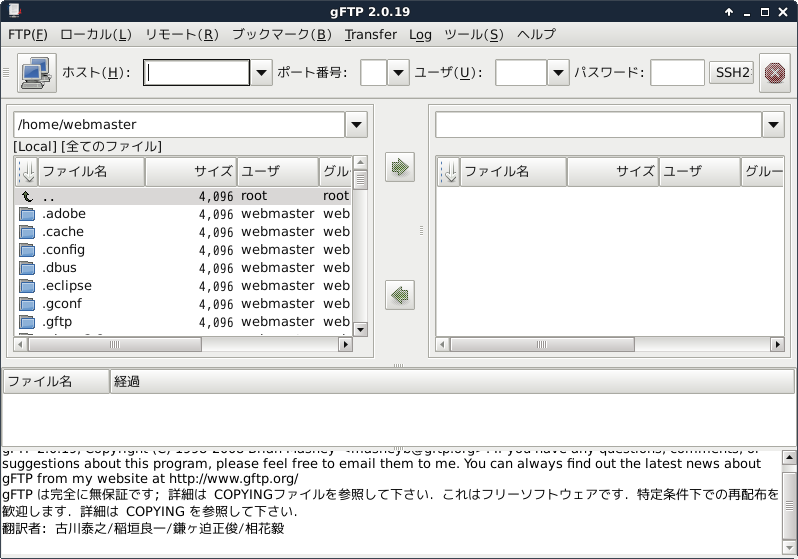The image size is (798, 559).
Task: Sort local files by サイズ column
Action: coord(191,172)
